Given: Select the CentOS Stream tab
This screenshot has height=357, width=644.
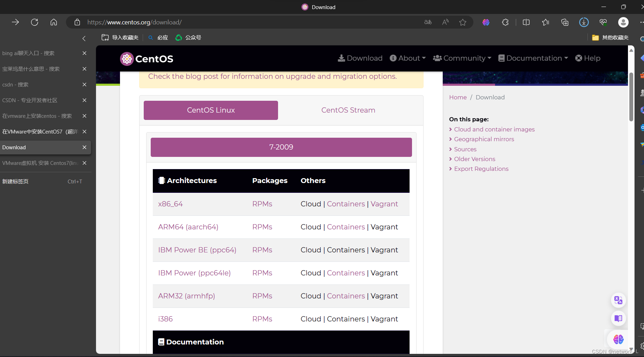Looking at the screenshot, I should (x=348, y=110).
